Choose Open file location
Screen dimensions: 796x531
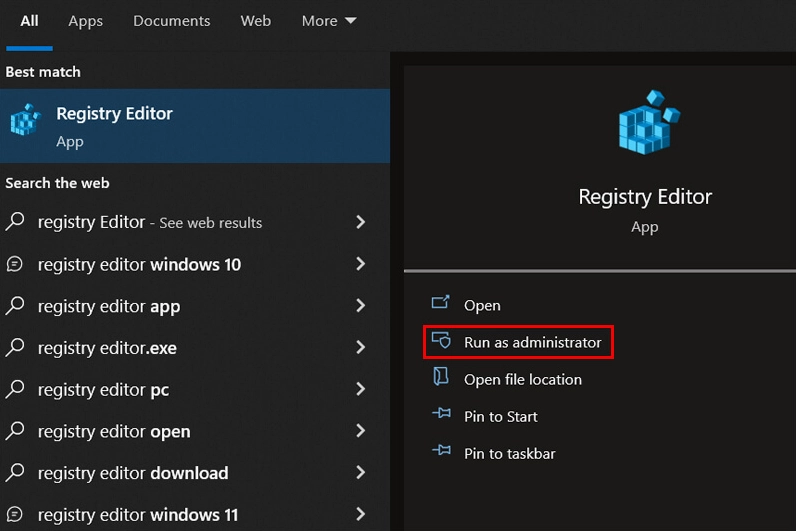pos(523,379)
